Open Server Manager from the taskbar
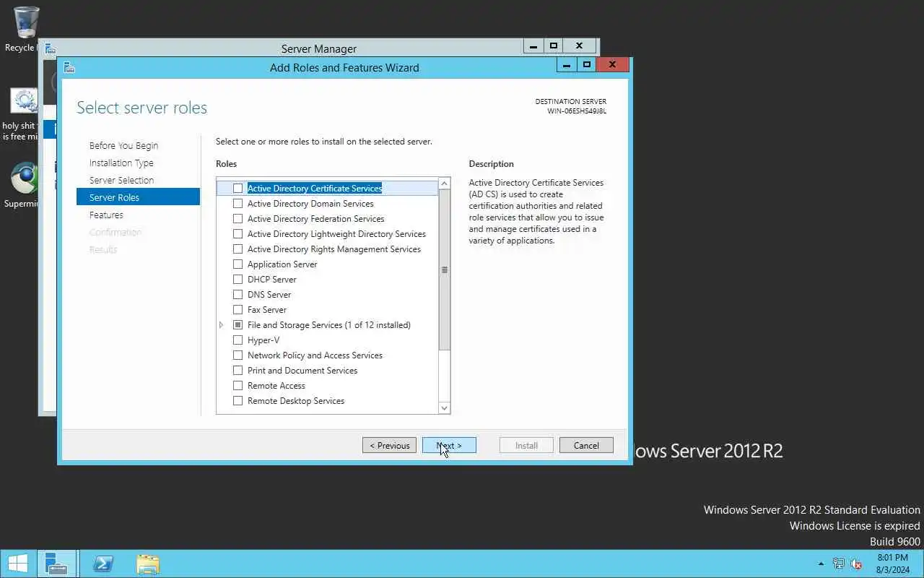 (56, 564)
